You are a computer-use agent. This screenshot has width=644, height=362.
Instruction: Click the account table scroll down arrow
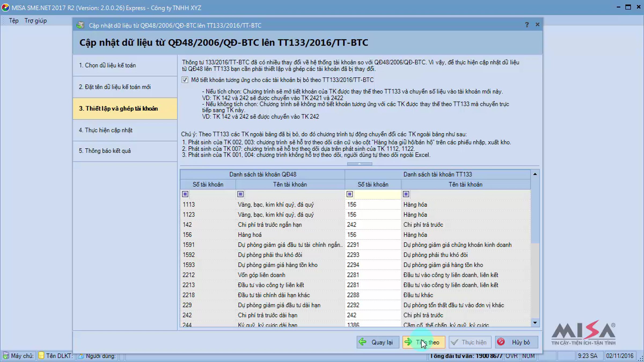pos(535,323)
